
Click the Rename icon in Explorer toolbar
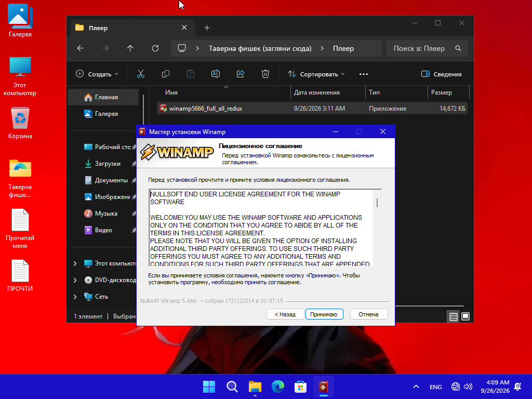[216, 74]
